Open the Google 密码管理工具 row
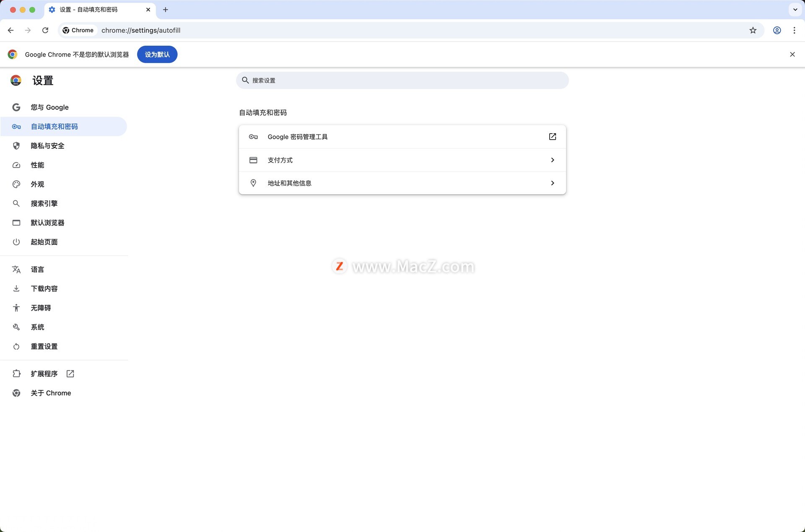805x532 pixels. [x=402, y=137]
